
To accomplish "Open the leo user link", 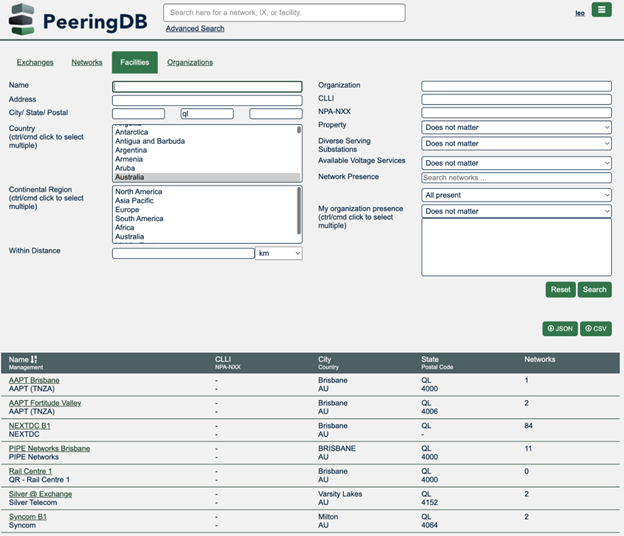I will (x=580, y=13).
